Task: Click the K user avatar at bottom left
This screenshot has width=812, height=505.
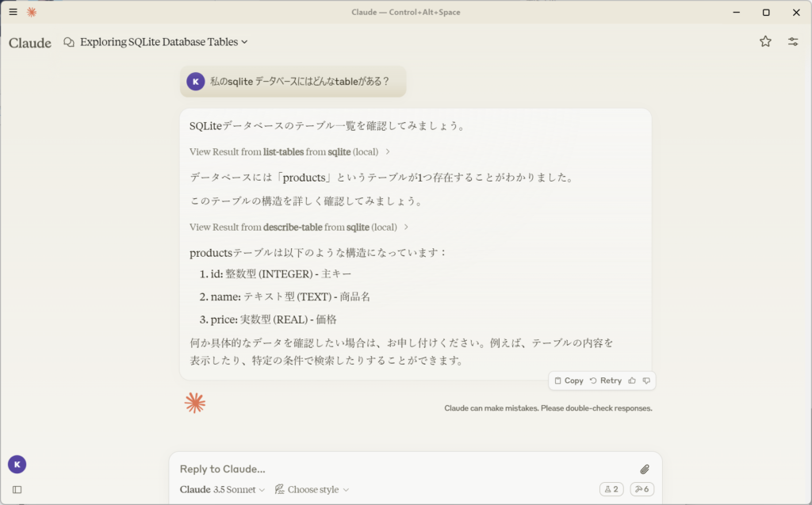Action: click(x=17, y=465)
